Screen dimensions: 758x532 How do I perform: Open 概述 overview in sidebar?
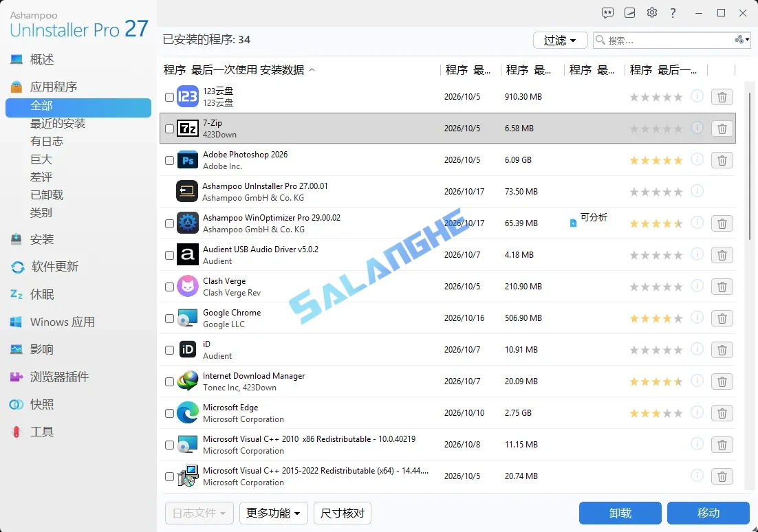(41, 59)
